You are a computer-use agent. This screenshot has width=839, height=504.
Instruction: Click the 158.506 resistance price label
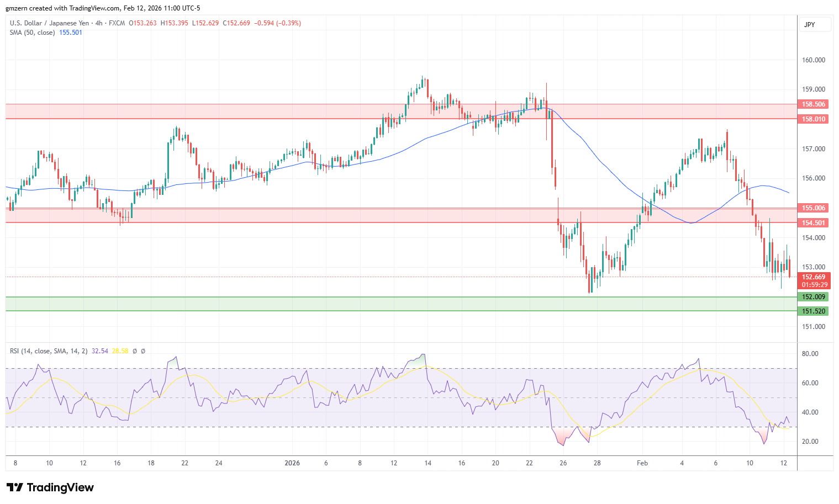click(814, 104)
